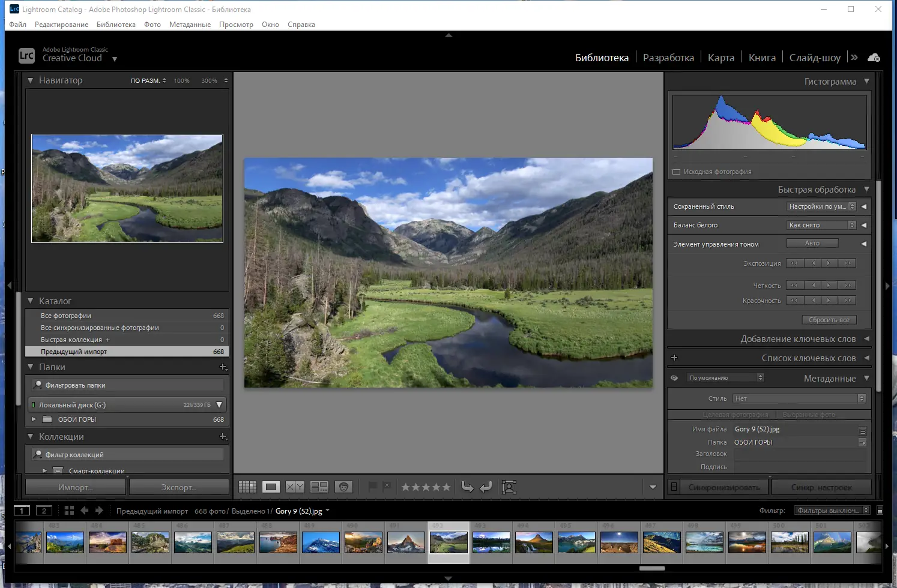Select the Loupe view icon

pyautogui.click(x=271, y=487)
